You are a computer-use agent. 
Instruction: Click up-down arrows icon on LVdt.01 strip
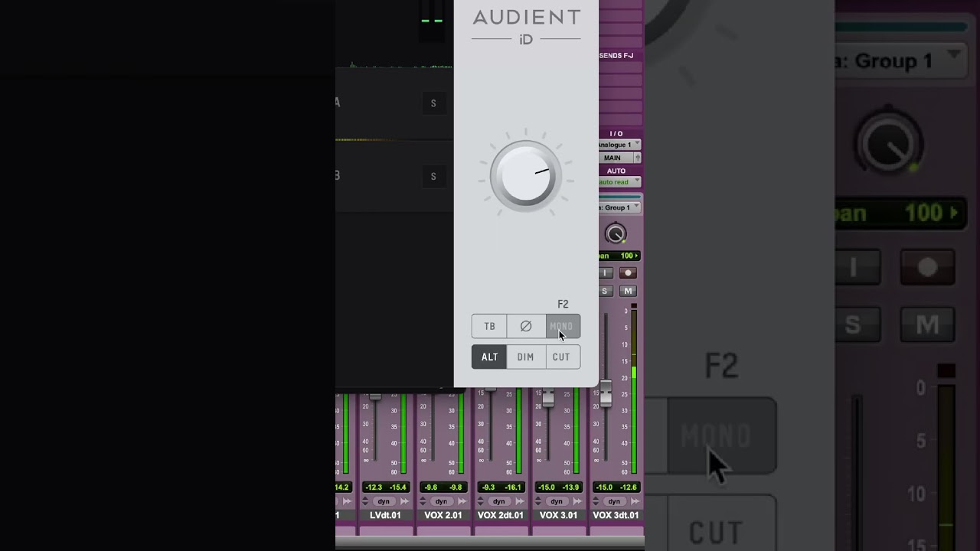click(x=366, y=501)
